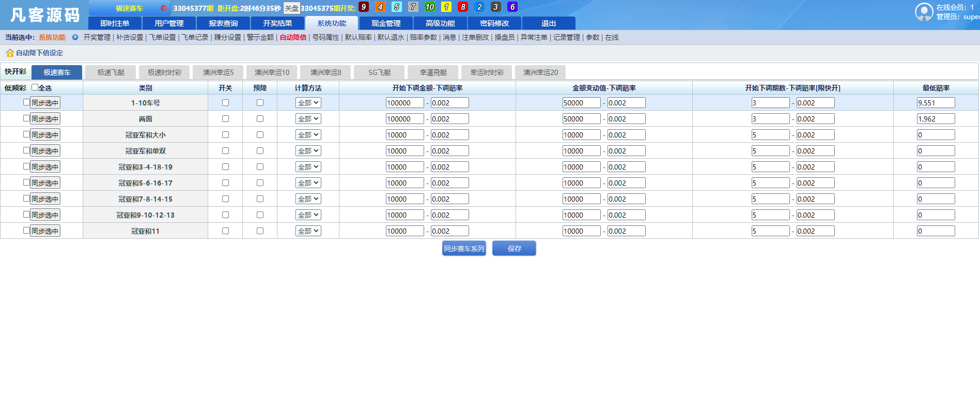
Task: Click the cyan ball number 5
Action: (x=397, y=7)
